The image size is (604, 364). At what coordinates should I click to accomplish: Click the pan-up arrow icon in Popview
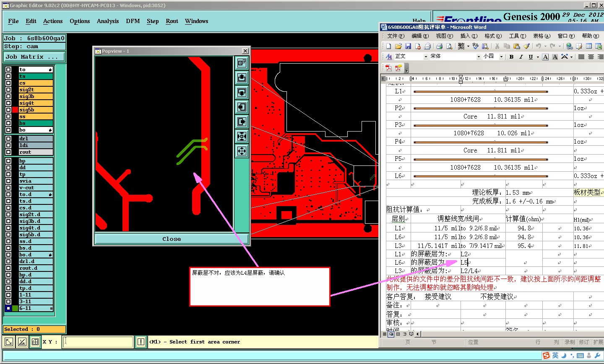pyautogui.click(x=242, y=77)
